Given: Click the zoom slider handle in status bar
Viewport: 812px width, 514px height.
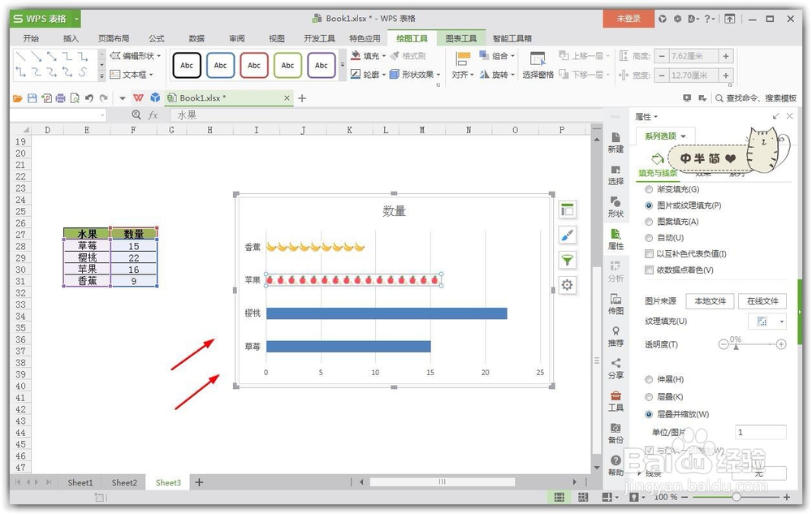Looking at the screenshot, I should [736, 497].
